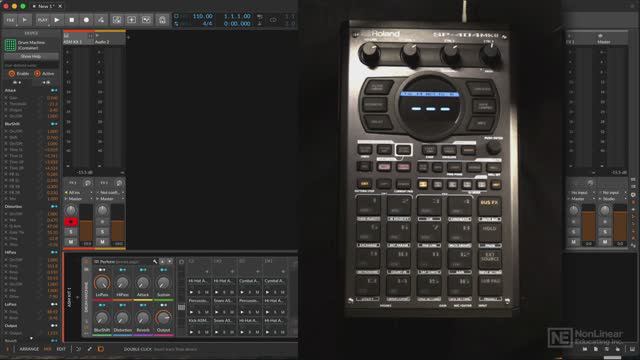Open Master channel Studio output dropdown
The image size is (640, 360).
[x=612, y=199]
